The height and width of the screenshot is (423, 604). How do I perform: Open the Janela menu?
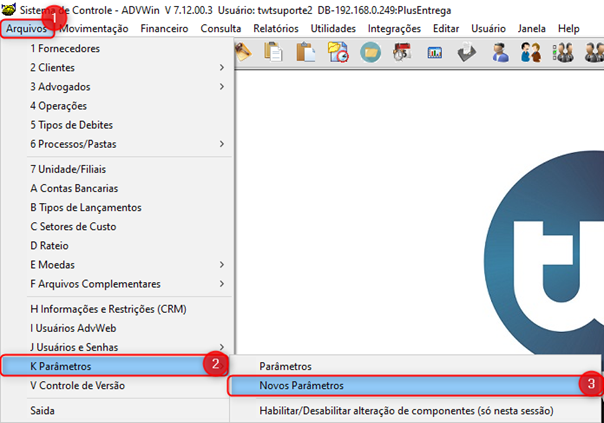pos(532,29)
